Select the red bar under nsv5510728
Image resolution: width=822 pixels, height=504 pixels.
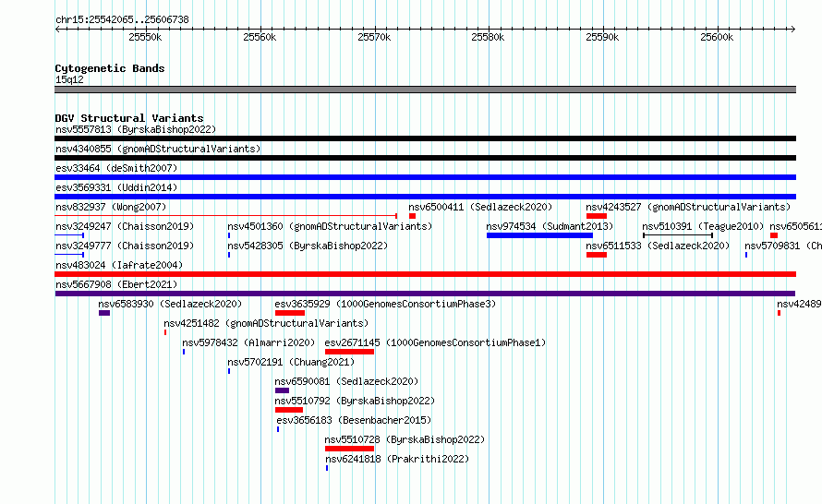coord(349,449)
